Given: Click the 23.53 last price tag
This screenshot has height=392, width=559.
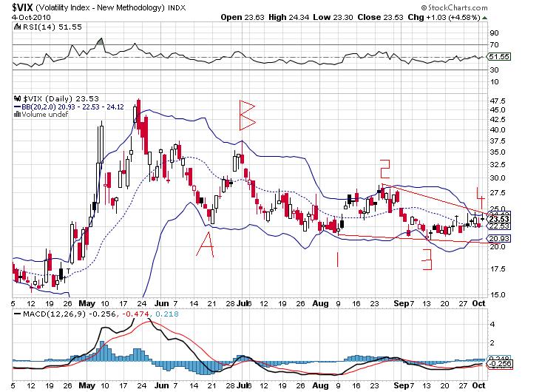Looking at the screenshot, I should coord(499,219).
